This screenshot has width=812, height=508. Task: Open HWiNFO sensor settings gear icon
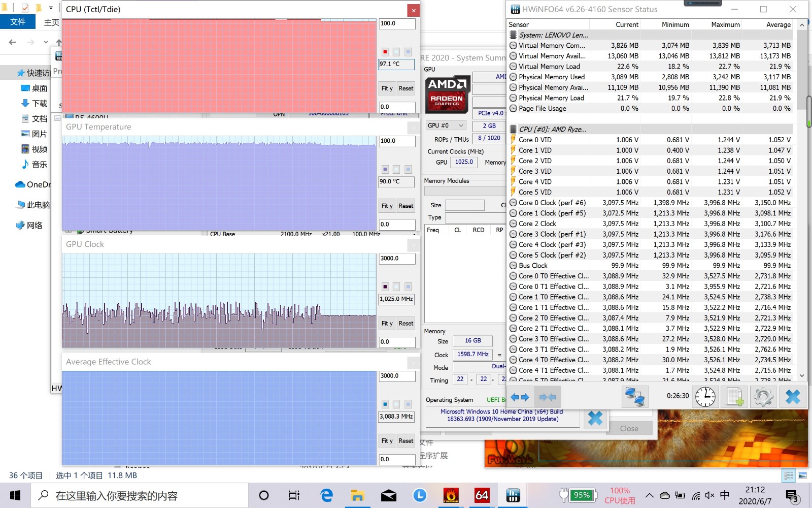pos(763,397)
